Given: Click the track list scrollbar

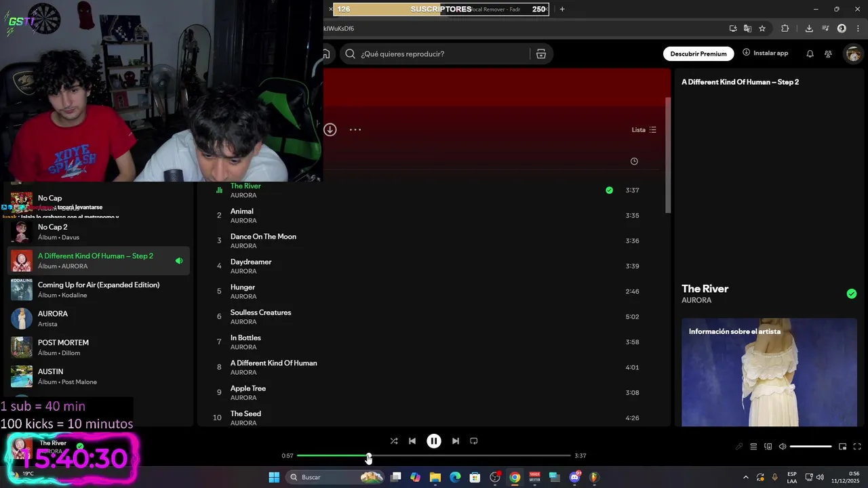Looking at the screenshot, I should click(668, 156).
